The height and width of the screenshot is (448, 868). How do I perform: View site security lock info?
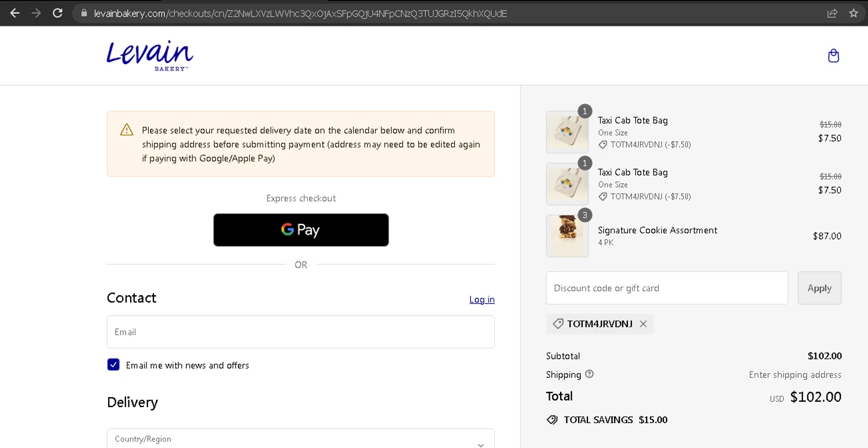point(84,13)
